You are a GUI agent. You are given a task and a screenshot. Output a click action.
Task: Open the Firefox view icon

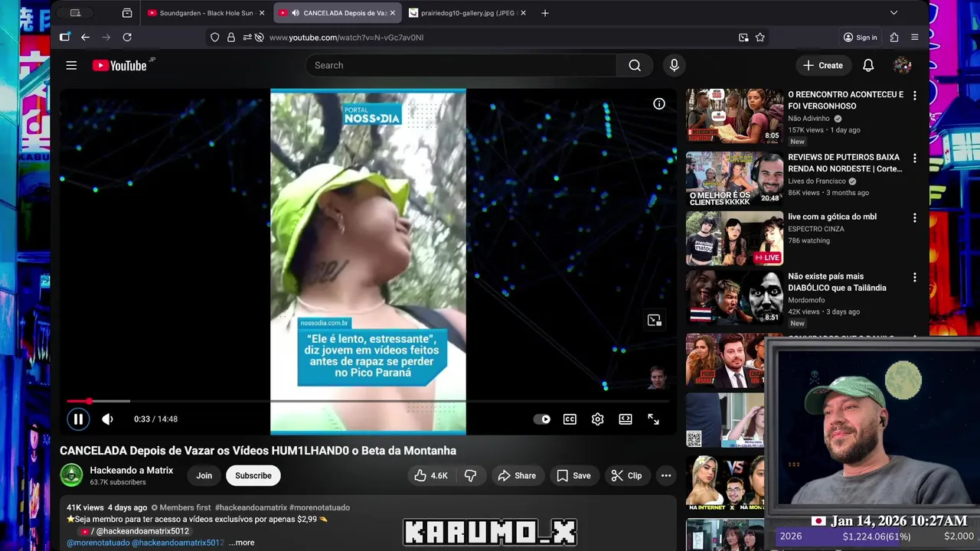[127, 13]
